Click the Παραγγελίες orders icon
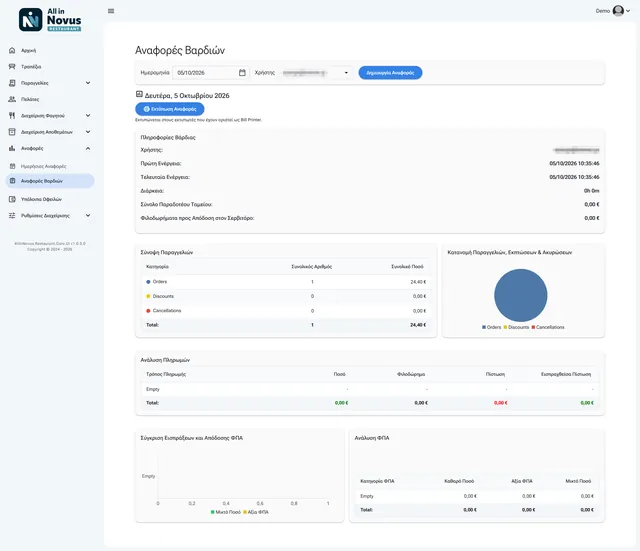The height and width of the screenshot is (551, 640). click(x=12, y=83)
